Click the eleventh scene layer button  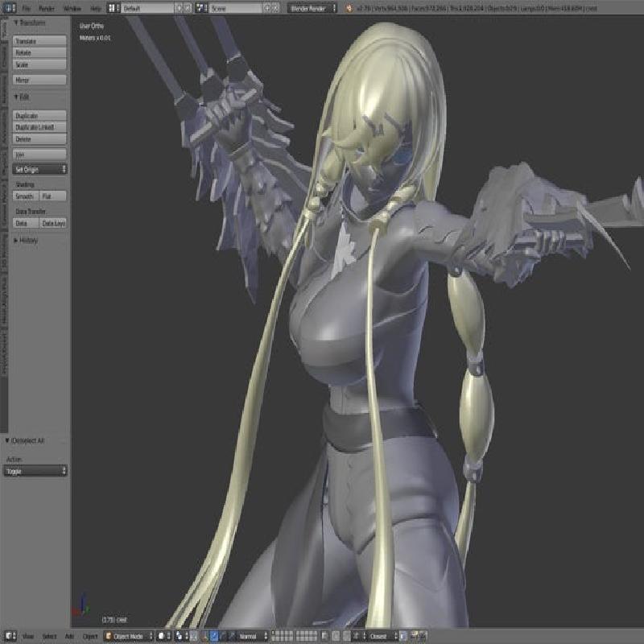click(299, 634)
